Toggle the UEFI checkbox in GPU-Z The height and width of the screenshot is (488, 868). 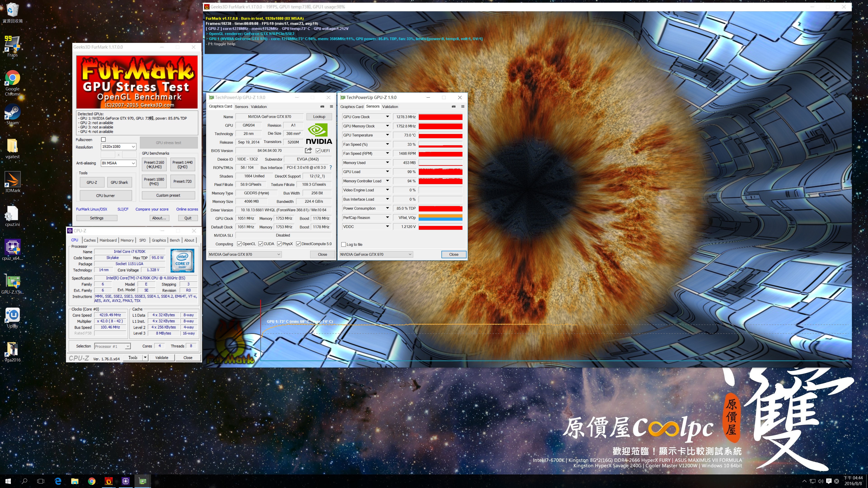(x=318, y=150)
